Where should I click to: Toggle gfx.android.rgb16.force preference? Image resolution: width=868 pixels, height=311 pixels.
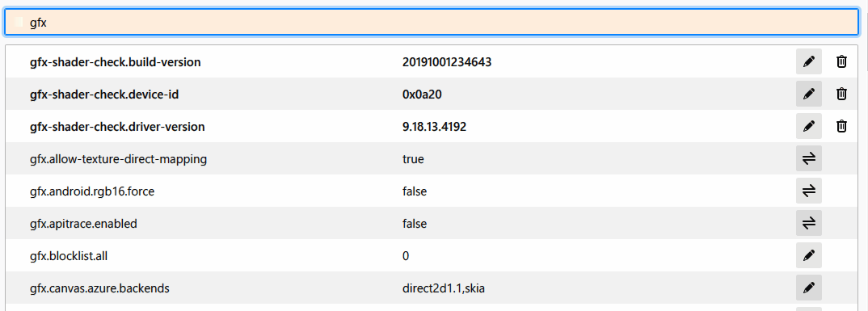(809, 191)
